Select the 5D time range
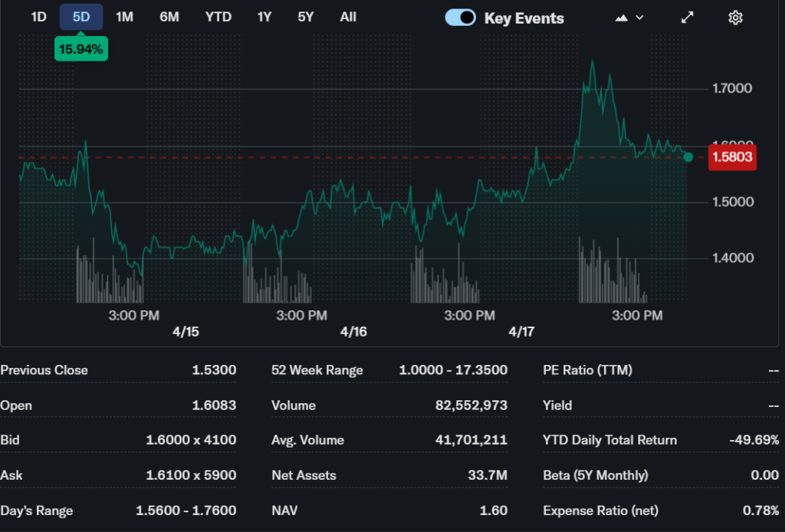This screenshot has width=785, height=532. 81,17
